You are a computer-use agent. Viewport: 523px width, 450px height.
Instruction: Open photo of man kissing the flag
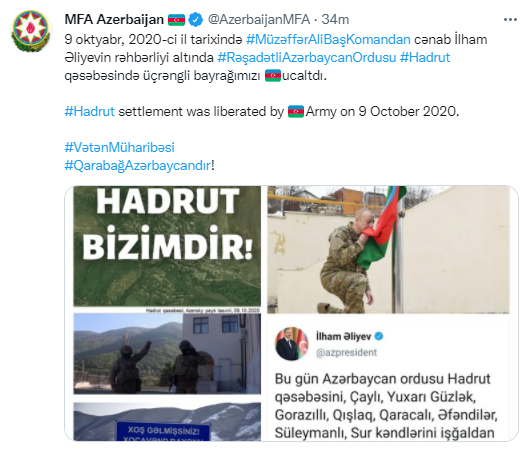click(x=388, y=250)
